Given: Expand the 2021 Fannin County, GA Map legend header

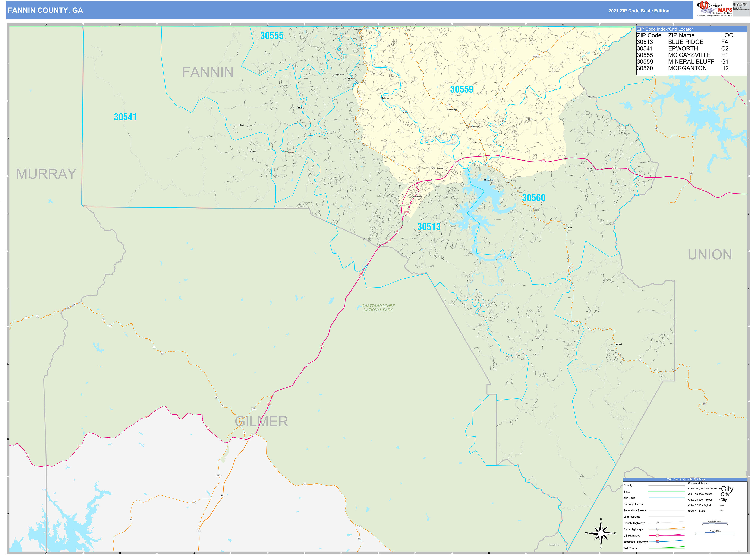Looking at the screenshot, I should pyautogui.click(x=685, y=479).
